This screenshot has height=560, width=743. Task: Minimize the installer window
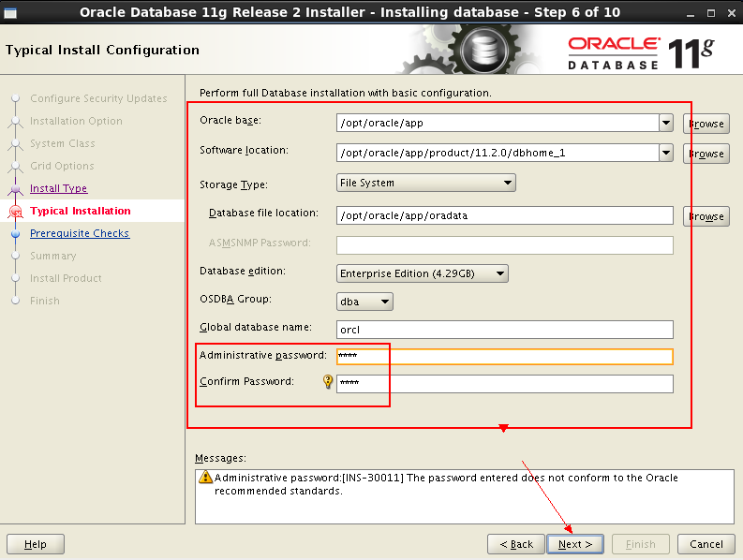coord(691,13)
